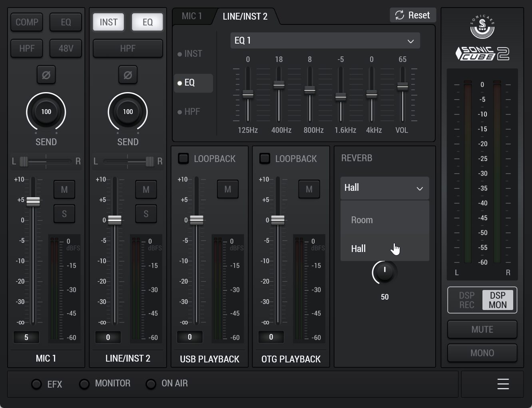
Task: Toggle phase invert on MIC 1 channel
Action: click(46, 75)
